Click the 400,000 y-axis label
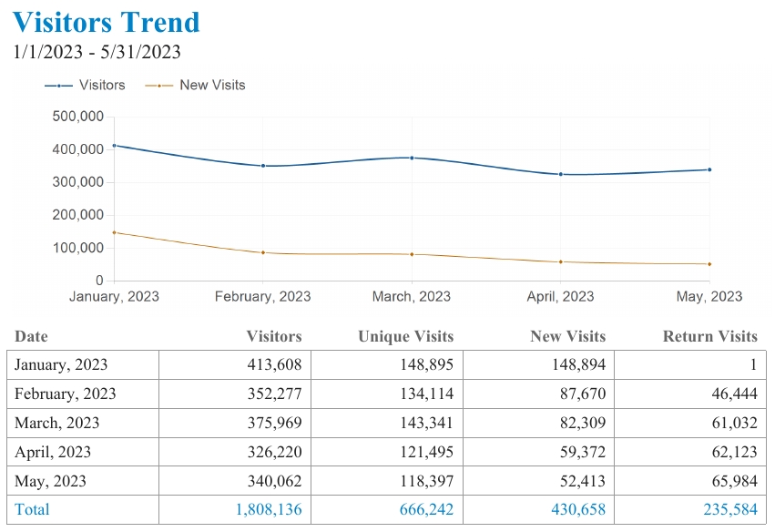 [78, 149]
